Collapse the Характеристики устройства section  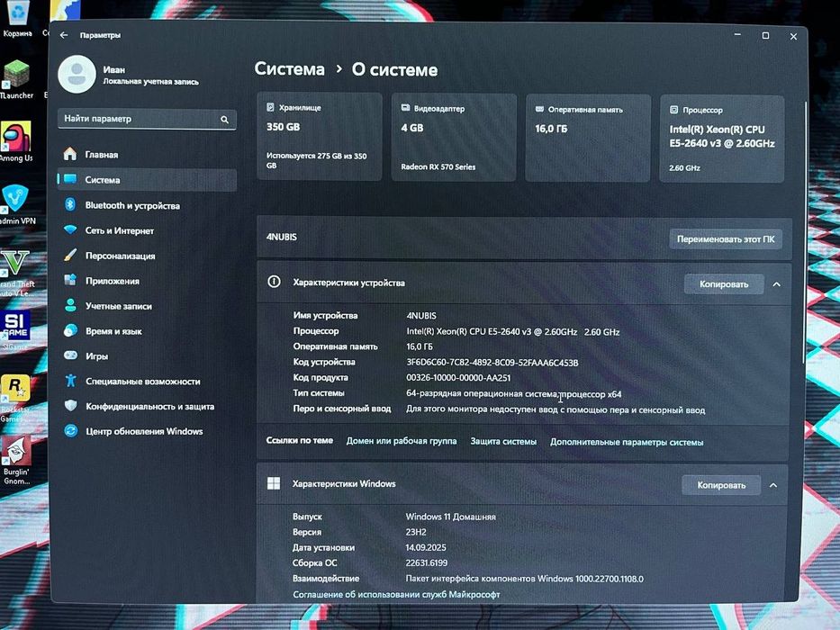[776, 284]
